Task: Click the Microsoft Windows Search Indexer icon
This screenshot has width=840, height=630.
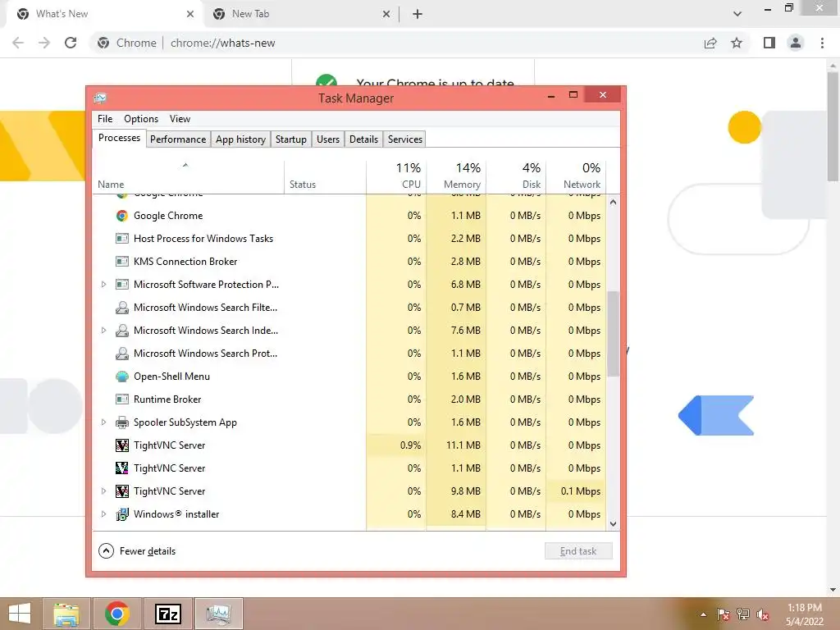Action: pyautogui.click(x=122, y=331)
